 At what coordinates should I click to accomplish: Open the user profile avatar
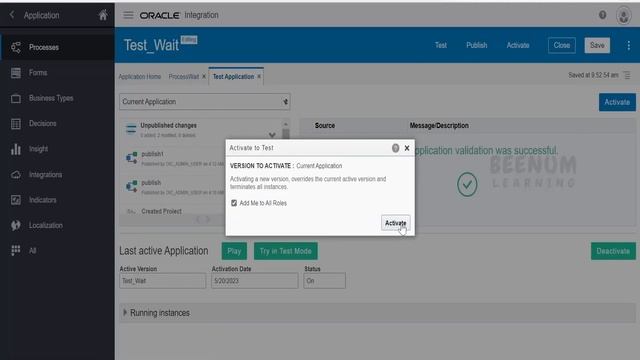pos(623,16)
